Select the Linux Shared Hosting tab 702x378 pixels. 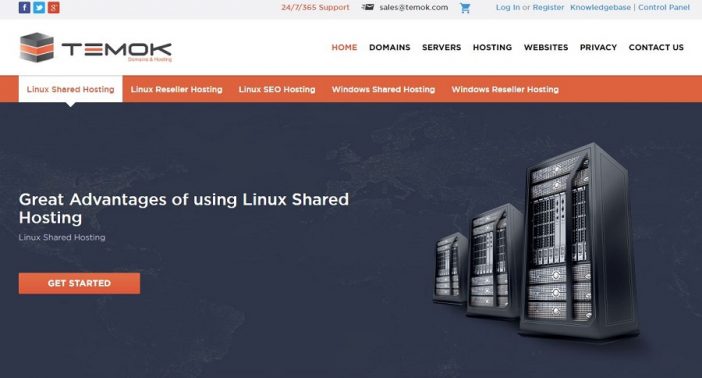pos(70,89)
